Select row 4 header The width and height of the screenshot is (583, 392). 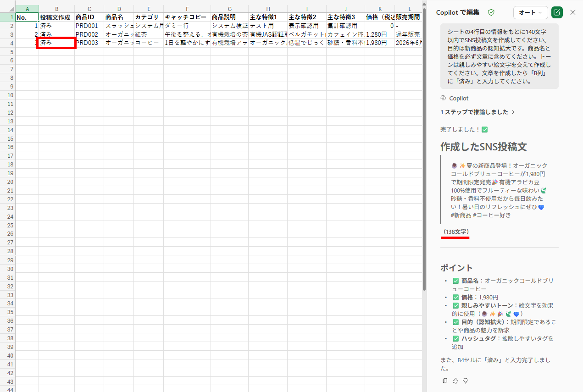click(7, 43)
